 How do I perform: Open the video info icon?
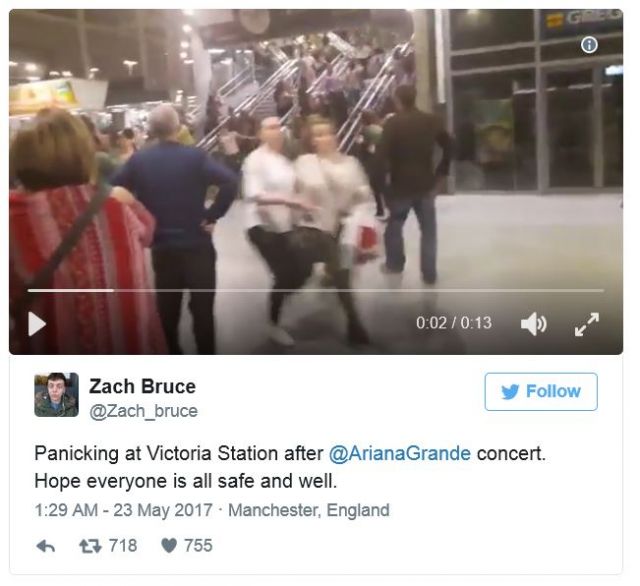click(x=589, y=44)
